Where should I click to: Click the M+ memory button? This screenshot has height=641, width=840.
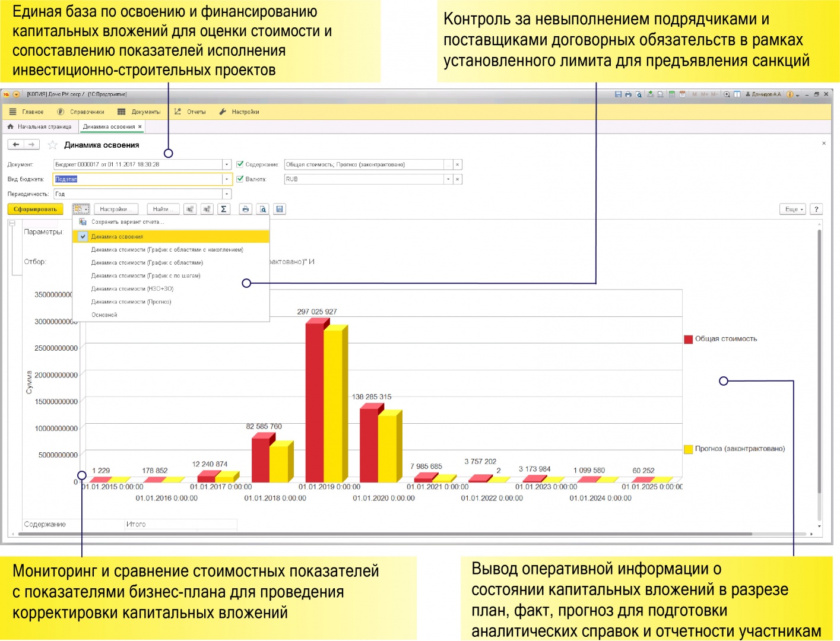705,94
